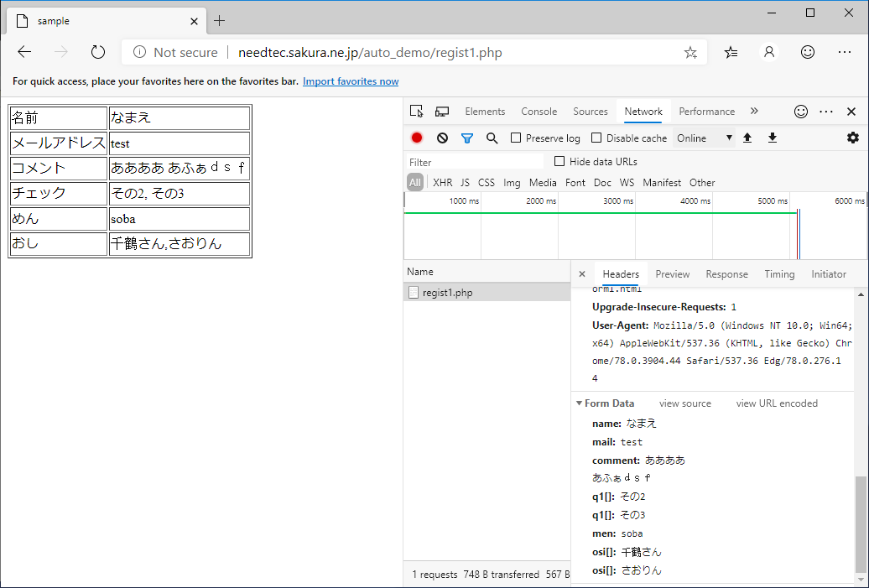This screenshot has height=588, width=869.
Task: View the Not secure site info
Action: (175, 53)
